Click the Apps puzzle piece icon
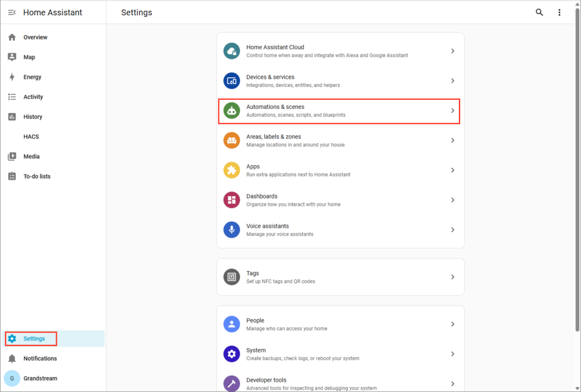 231,170
